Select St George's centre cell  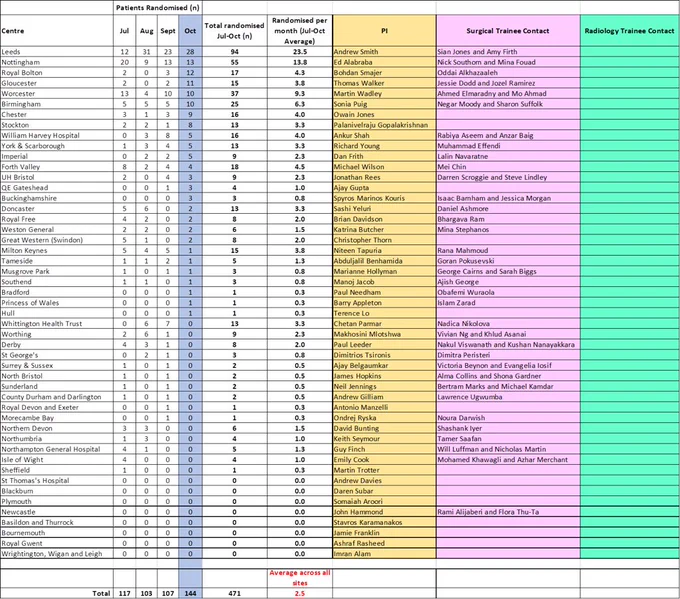coord(57,355)
